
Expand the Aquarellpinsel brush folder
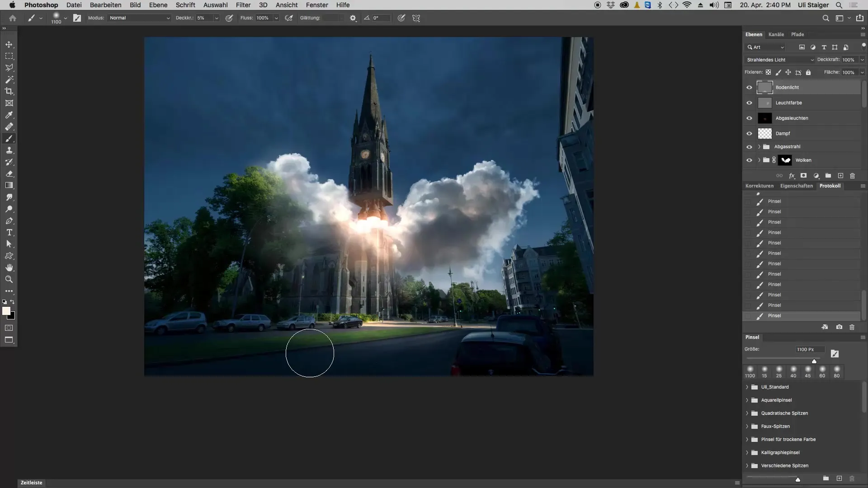(747, 400)
